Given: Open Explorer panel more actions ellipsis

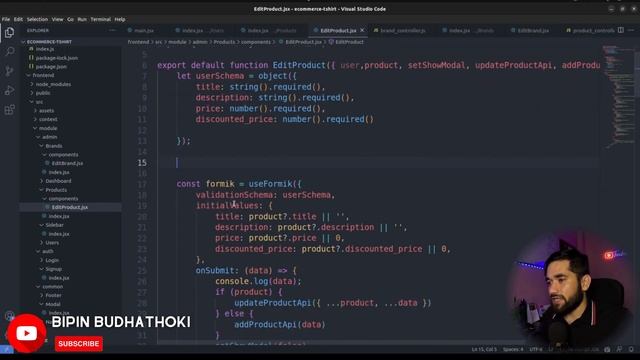Looking at the screenshot, I should [112, 30].
